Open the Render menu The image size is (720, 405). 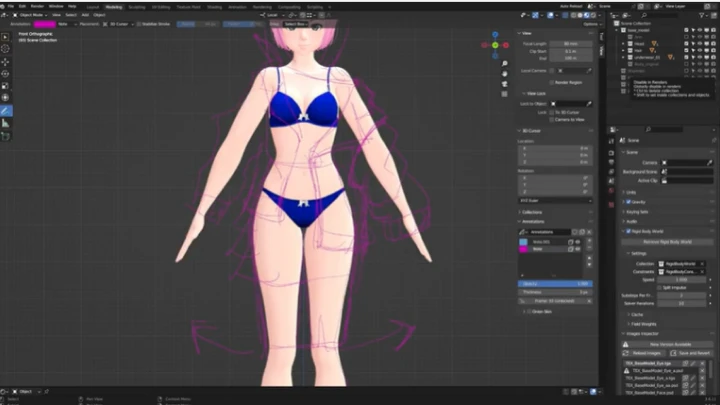pos(37,6)
